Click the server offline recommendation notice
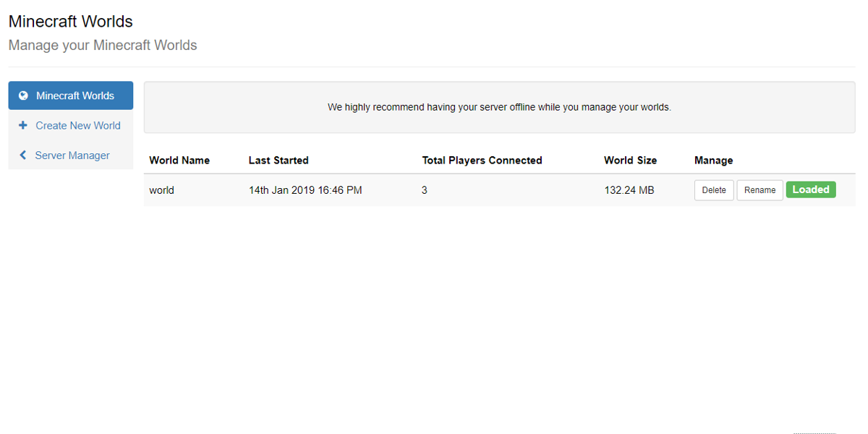Viewport: 868px width, 434px height. point(499,107)
